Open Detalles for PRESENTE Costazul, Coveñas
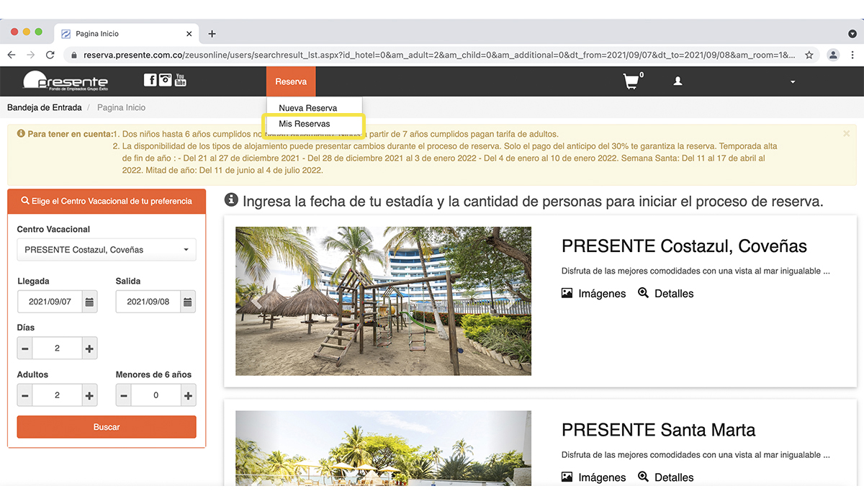864x504 pixels. (666, 294)
